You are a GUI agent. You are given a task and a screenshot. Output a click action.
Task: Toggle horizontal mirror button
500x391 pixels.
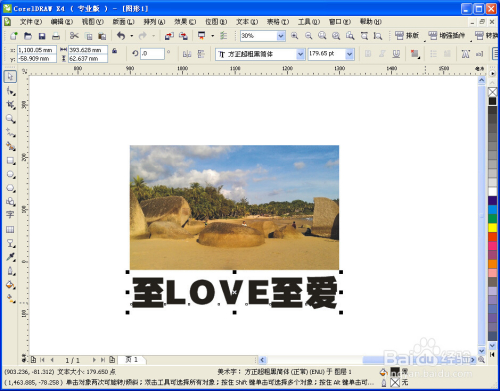click(x=187, y=54)
